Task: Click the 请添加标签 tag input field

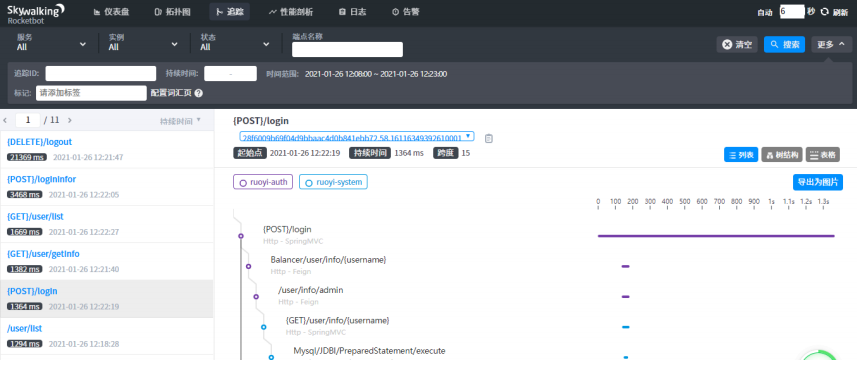Action: (91, 93)
